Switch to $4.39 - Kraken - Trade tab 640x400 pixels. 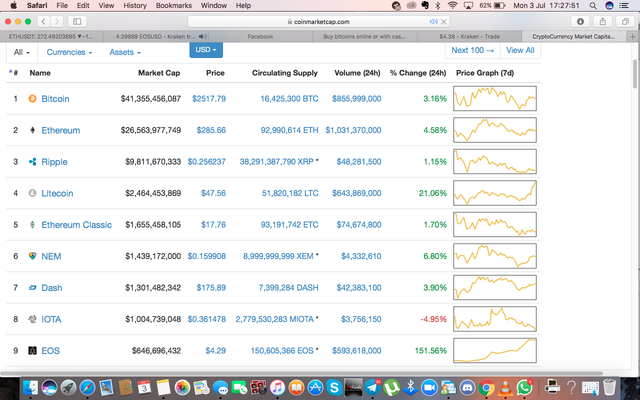pos(469,36)
